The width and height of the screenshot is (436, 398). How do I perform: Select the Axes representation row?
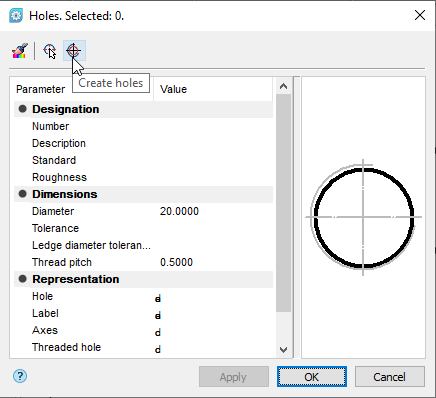(144, 330)
